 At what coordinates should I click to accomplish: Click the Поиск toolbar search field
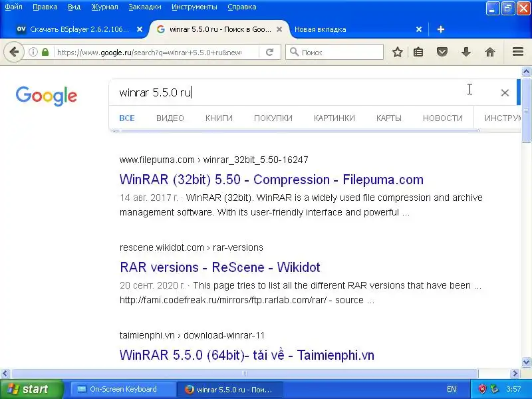pos(334,52)
